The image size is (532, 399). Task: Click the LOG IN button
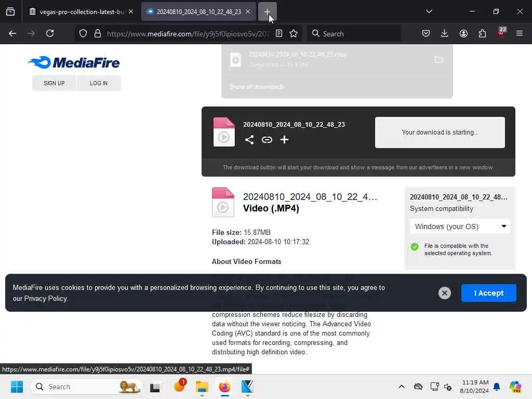pyautogui.click(x=99, y=83)
